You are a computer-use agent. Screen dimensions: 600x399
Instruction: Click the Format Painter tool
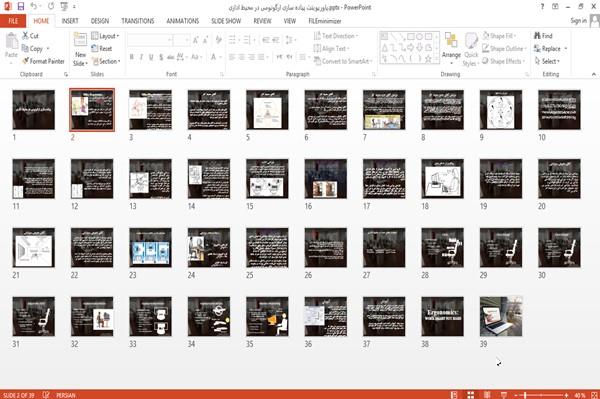coord(43,61)
